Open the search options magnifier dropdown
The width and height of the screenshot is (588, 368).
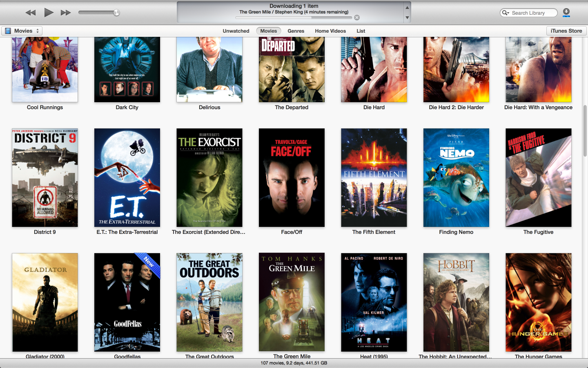pyautogui.click(x=506, y=13)
